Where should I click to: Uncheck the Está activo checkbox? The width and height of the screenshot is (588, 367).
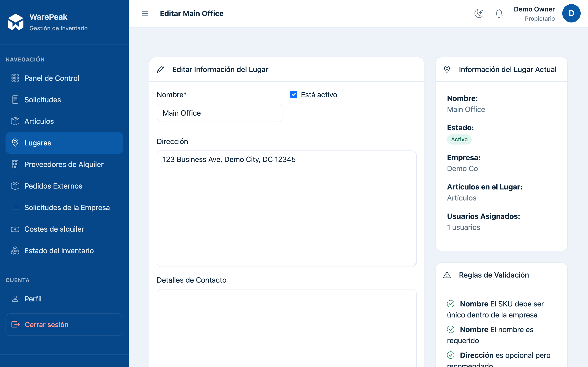point(294,95)
